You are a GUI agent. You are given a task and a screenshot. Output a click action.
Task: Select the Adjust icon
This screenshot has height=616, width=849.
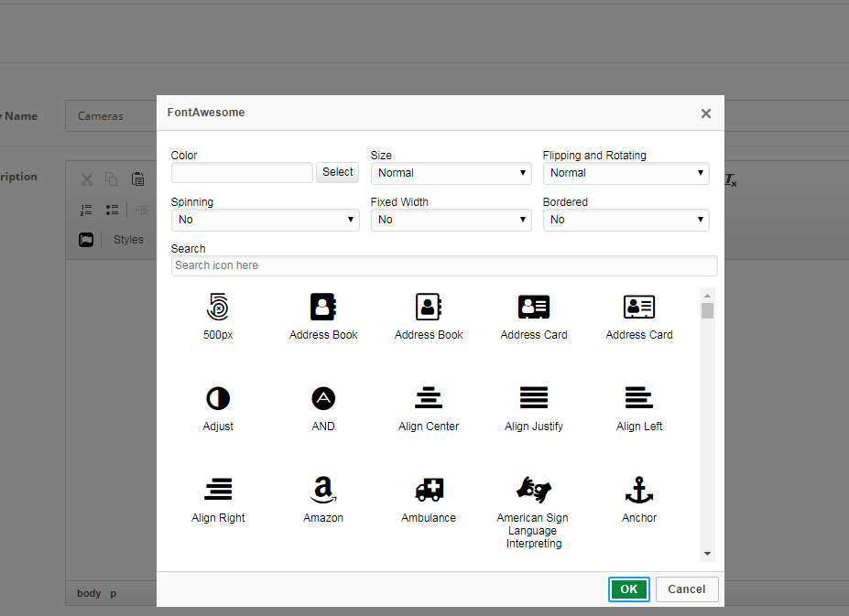click(218, 398)
